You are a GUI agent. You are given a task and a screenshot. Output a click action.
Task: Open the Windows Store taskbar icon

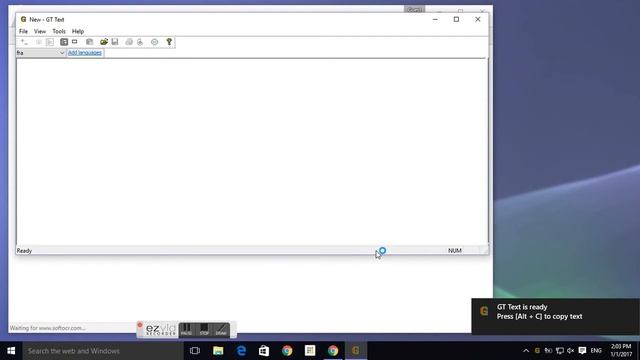coord(264,351)
